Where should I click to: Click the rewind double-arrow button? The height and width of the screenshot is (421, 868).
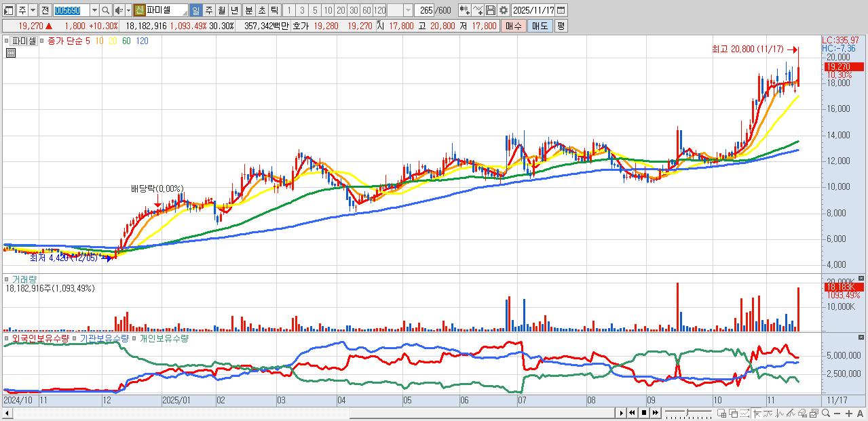click(x=633, y=413)
